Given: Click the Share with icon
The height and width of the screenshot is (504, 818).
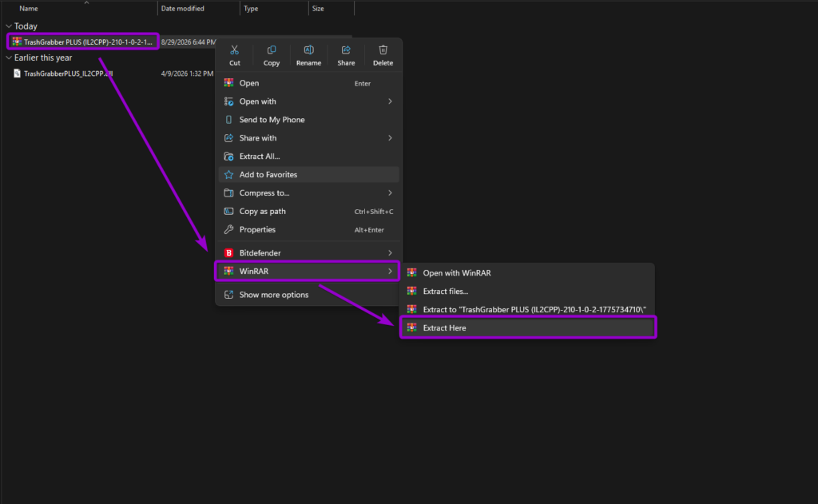Looking at the screenshot, I should 228,137.
